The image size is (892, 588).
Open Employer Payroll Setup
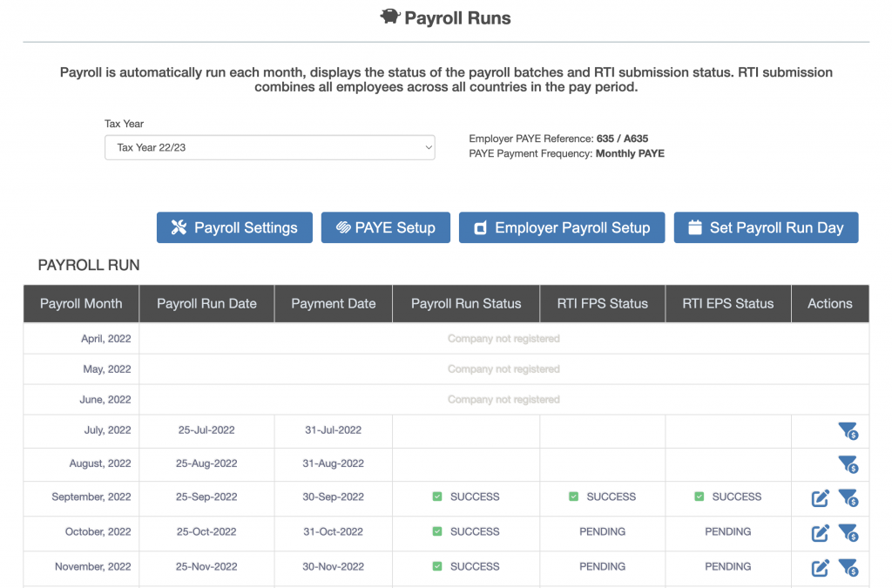coord(561,227)
